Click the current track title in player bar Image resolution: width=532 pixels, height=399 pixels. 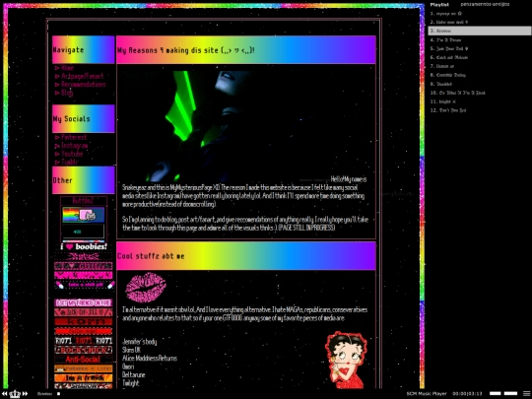tap(44, 394)
